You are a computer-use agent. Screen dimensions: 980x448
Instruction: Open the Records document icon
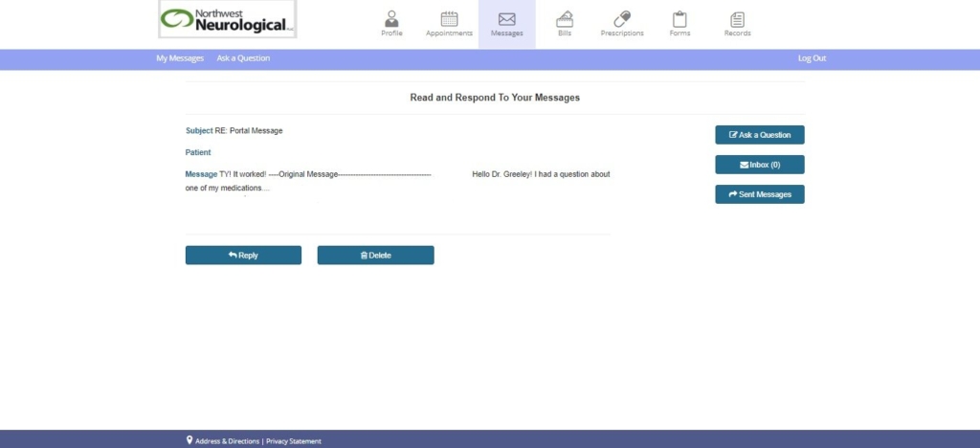click(737, 19)
